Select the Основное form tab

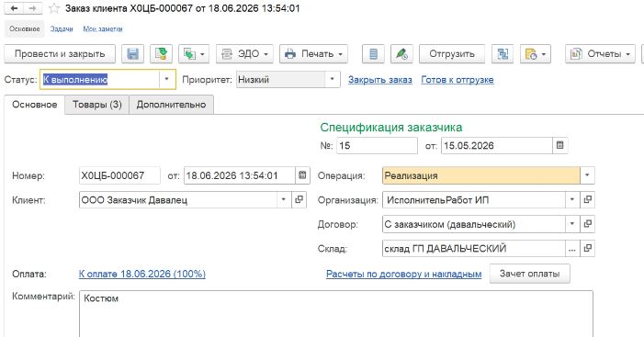click(x=35, y=105)
